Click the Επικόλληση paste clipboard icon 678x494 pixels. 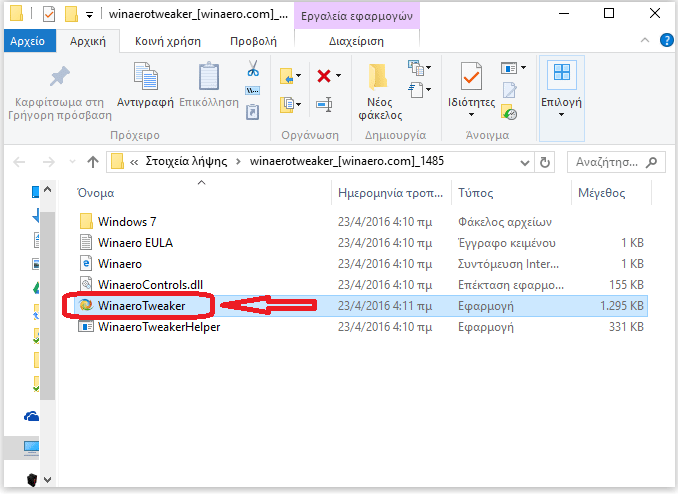click(209, 76)
